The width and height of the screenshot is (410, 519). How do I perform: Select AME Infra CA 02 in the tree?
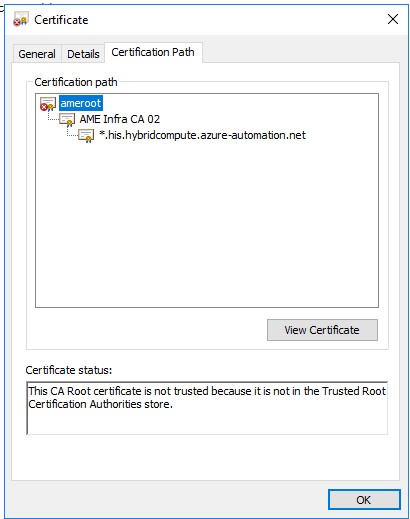(120, 119)
